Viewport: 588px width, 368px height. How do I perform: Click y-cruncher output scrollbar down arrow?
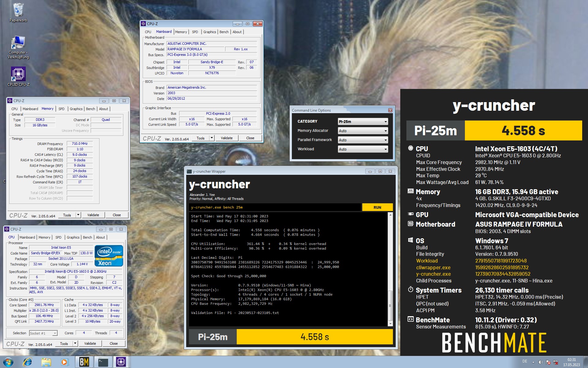tap(390, 324)
